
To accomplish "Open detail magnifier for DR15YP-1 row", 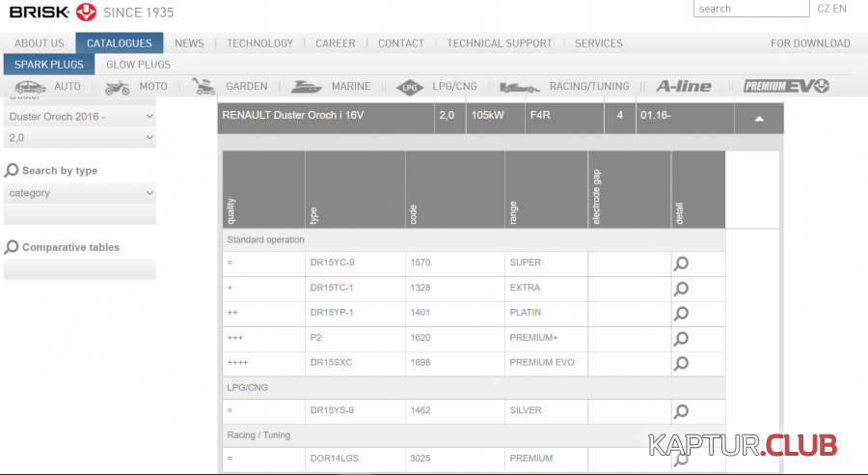I will (x=681, y=314).
